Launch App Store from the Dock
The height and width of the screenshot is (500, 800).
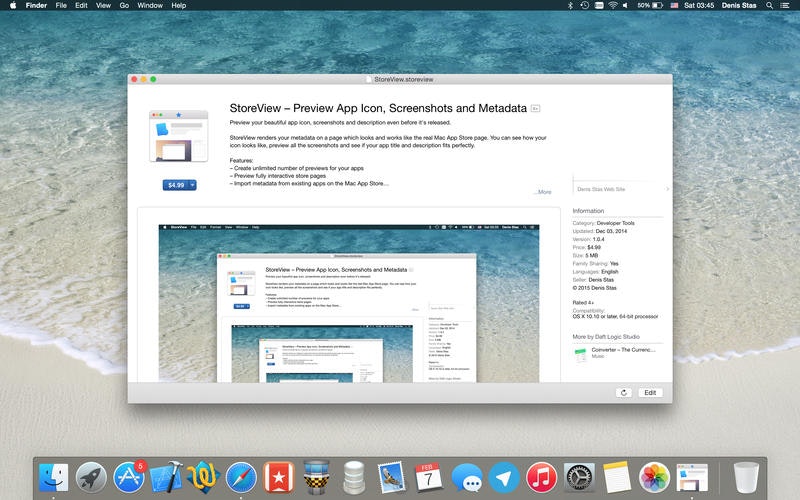pos(129,478)
